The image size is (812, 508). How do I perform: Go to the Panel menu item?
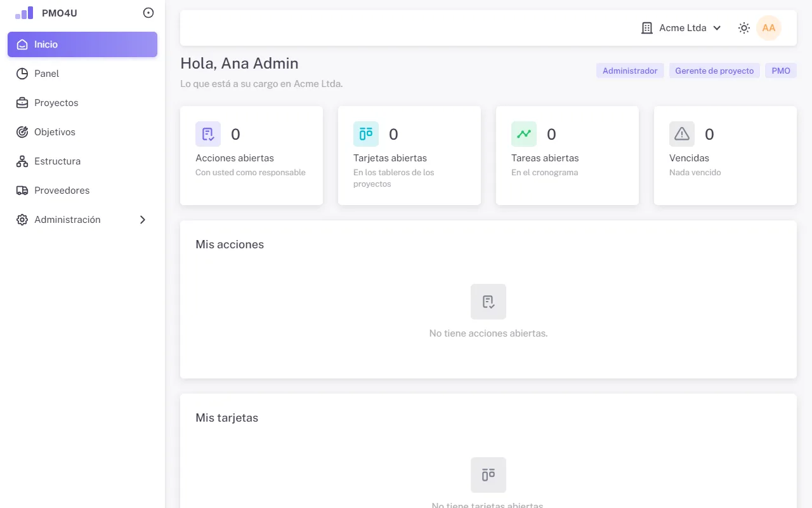click(x=82, y=74)
